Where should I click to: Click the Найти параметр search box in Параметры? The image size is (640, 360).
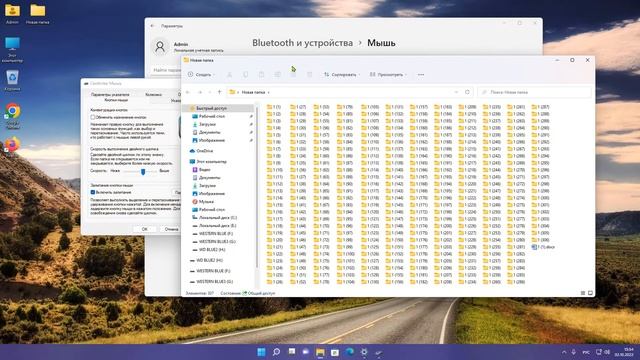click(x=166, y=70)
